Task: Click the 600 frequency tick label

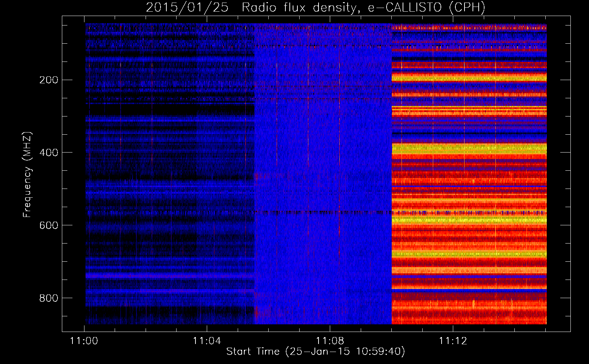Action: point(49,225)
